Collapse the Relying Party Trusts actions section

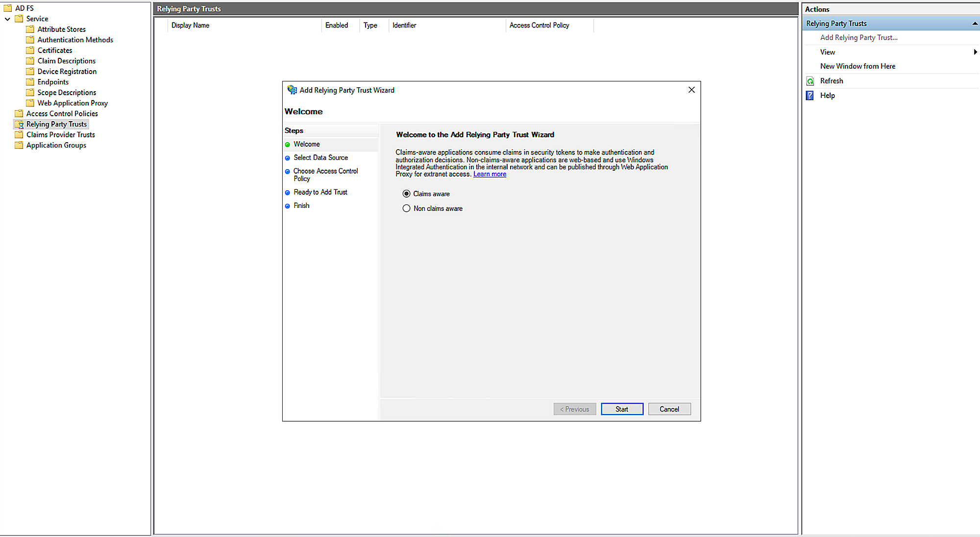(975, 24)
